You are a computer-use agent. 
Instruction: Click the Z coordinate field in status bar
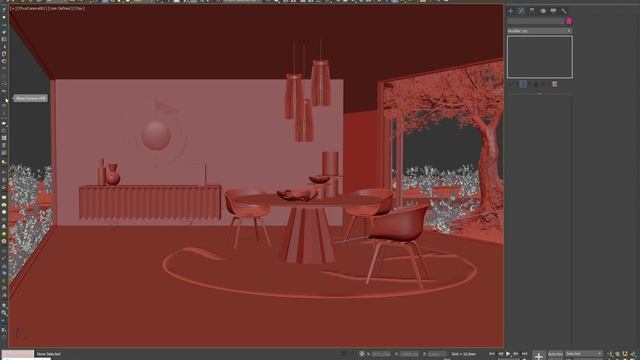tap(437, 354)
